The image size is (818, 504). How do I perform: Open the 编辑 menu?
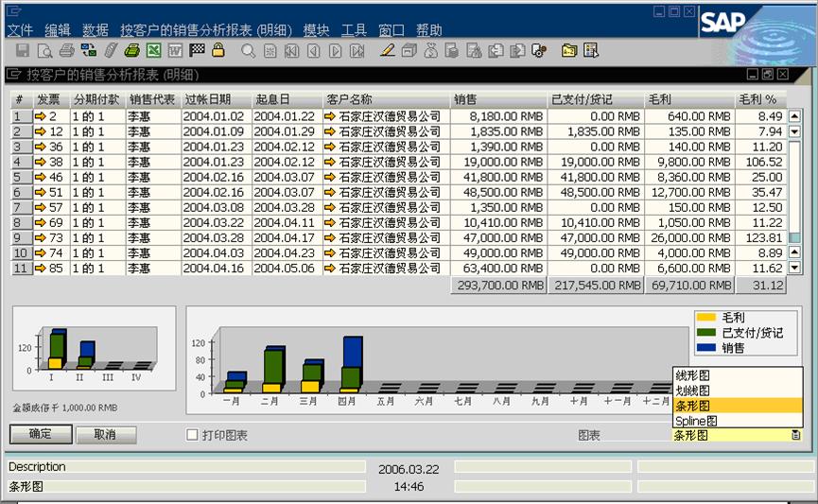click(58, 30)
